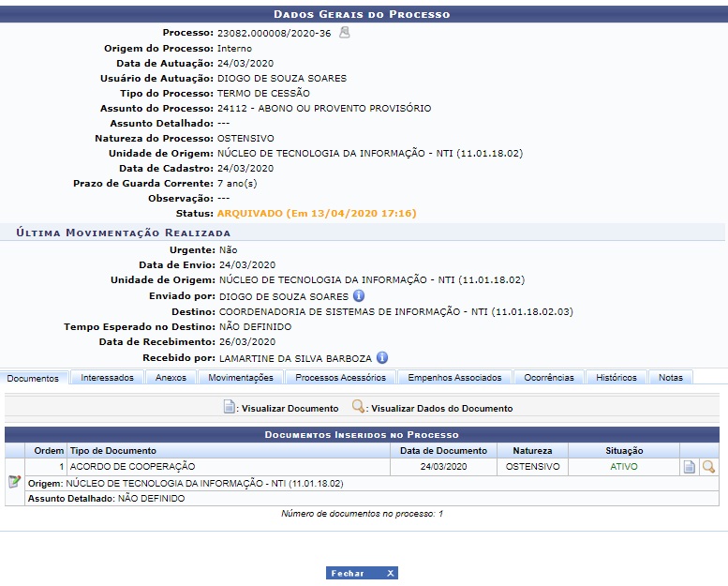Open the Anexos tab
This screenshot has width=728, height=586.
click(171, 378)
